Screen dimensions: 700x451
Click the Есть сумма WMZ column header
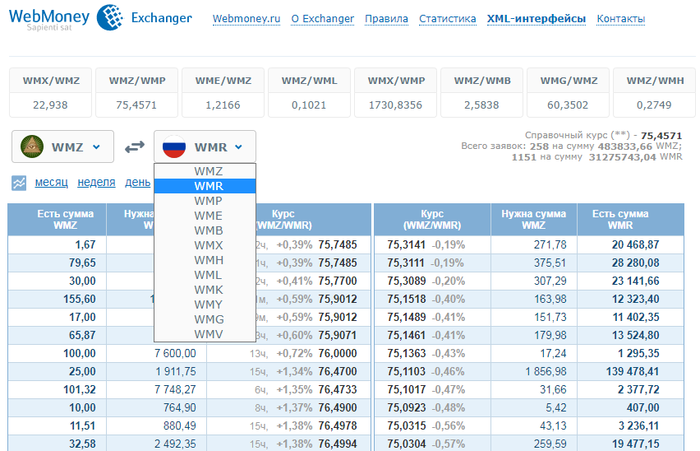pyautogui.click(x=57, y=219)
